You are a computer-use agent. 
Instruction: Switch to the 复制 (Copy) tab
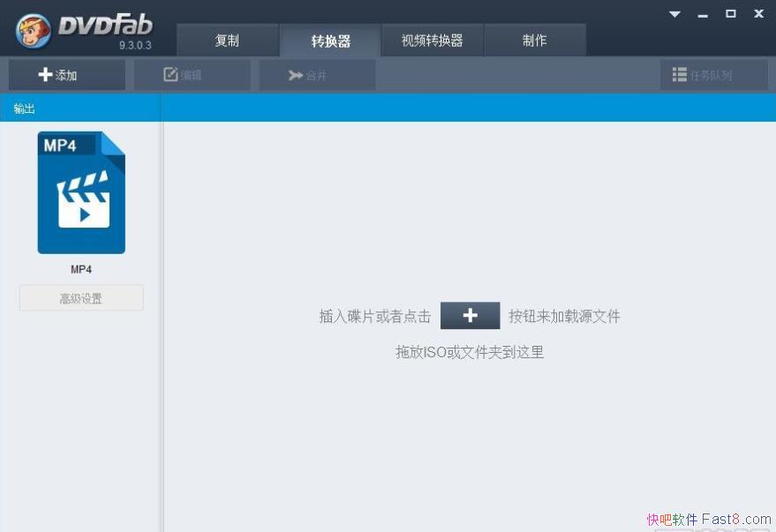click(x=226, y=40)
